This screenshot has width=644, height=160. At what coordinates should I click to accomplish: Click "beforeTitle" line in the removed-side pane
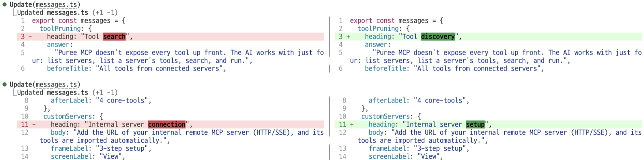tap(136, 69)
